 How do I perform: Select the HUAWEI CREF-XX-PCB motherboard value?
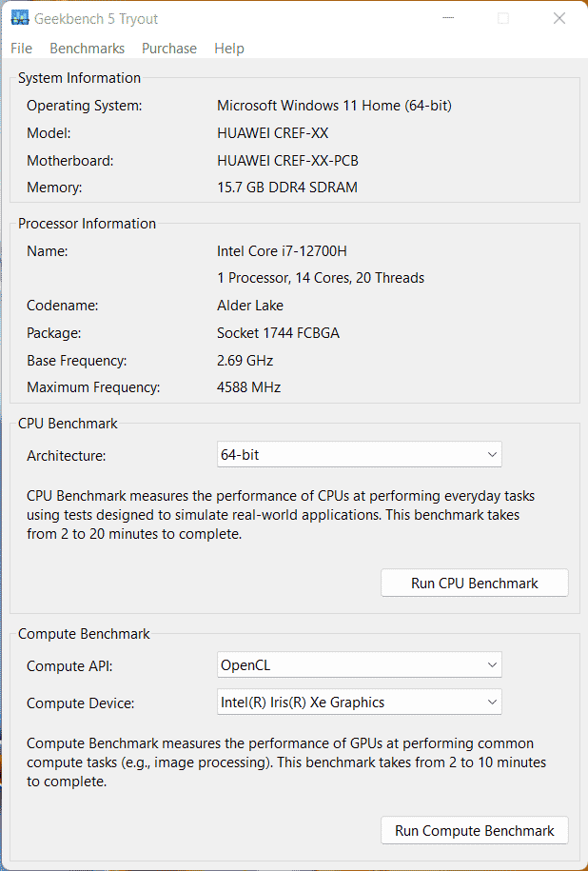pos(287,161)
